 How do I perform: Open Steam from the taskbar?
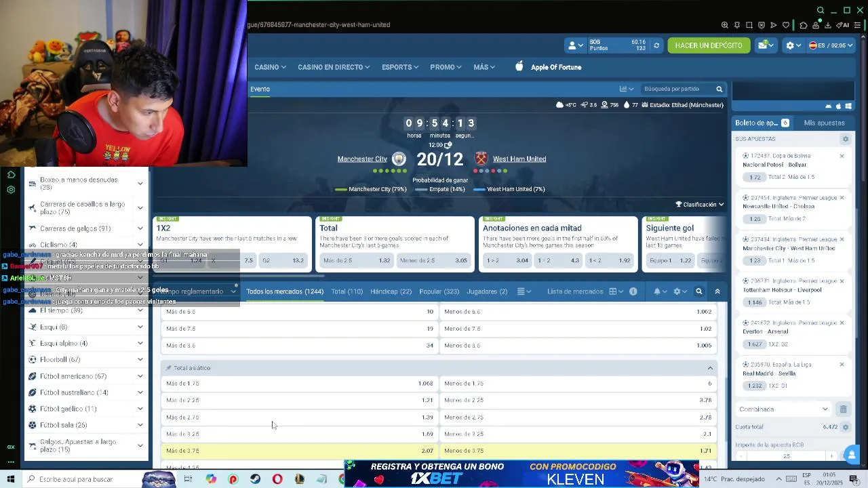(255, 479)
